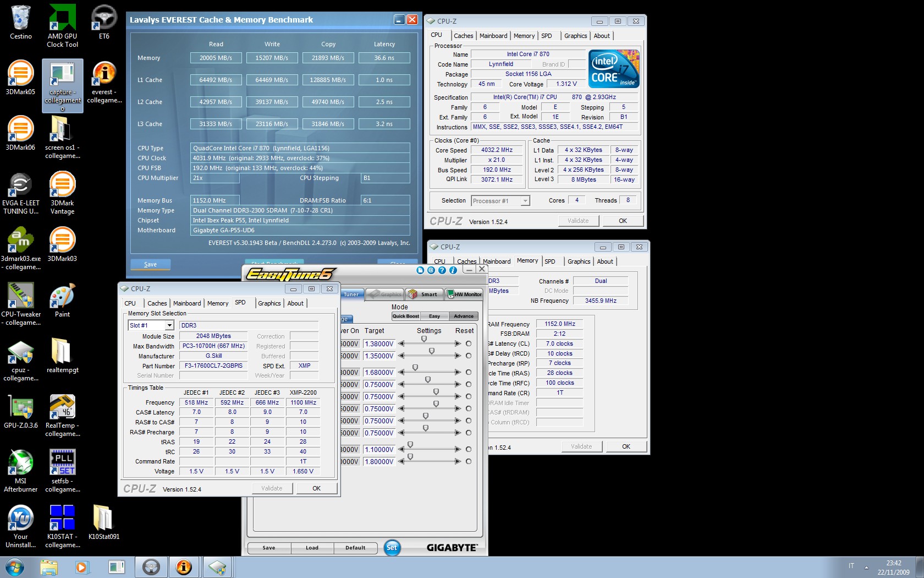Open Windows Media Player taskbar icon
This screenshot has width=924, height=578.
tap(82, 567)
